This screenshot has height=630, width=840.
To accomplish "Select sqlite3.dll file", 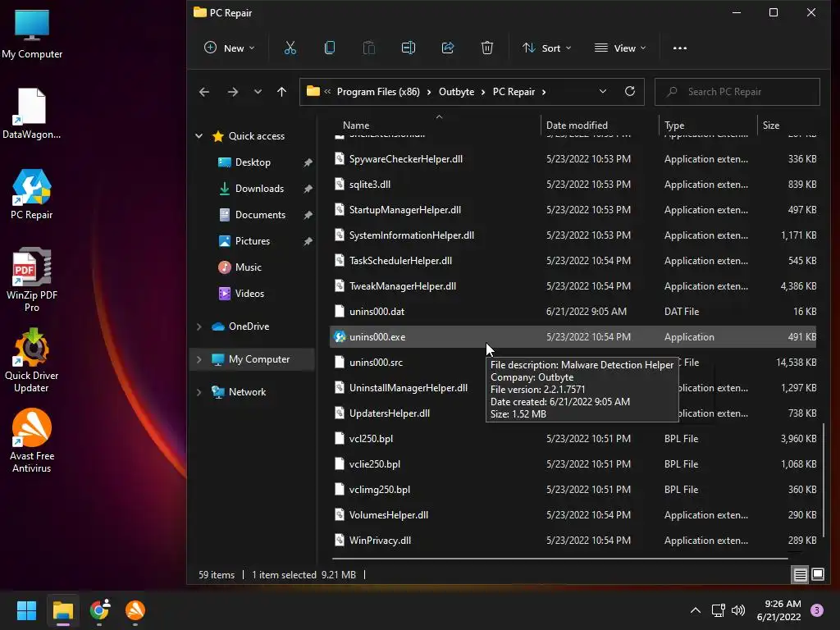I will click(573, 185).
